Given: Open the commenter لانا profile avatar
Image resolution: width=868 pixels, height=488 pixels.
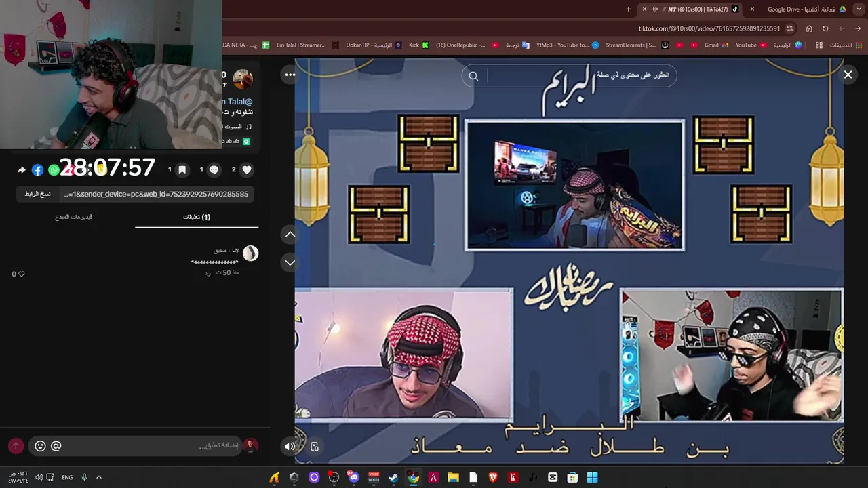Looking at the screenshot, I should coord(251,253).
